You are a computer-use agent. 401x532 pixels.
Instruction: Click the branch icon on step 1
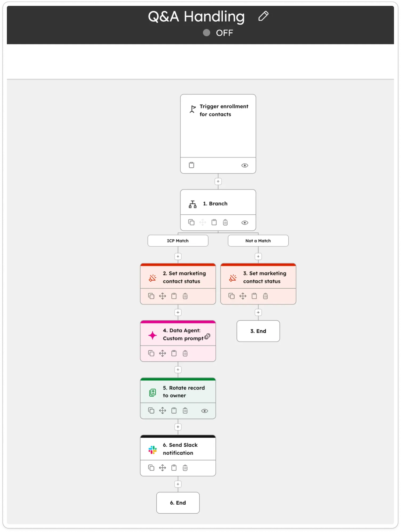(193, 203)
